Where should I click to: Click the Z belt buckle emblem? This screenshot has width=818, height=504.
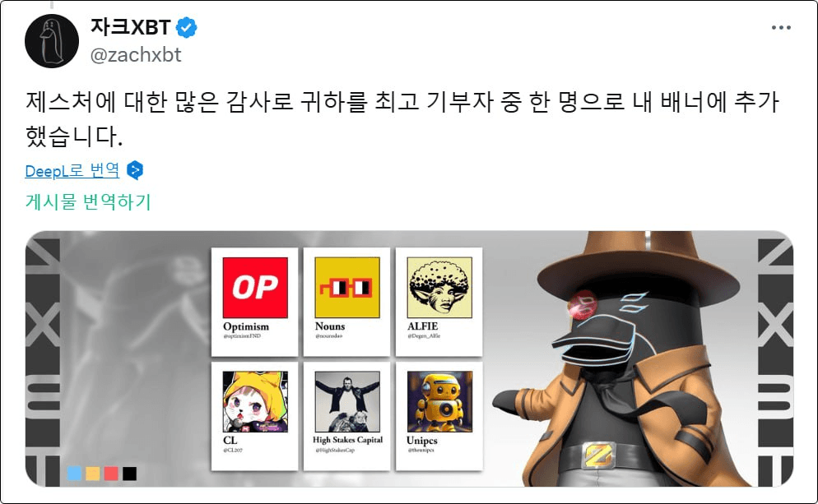pos(599,455)
